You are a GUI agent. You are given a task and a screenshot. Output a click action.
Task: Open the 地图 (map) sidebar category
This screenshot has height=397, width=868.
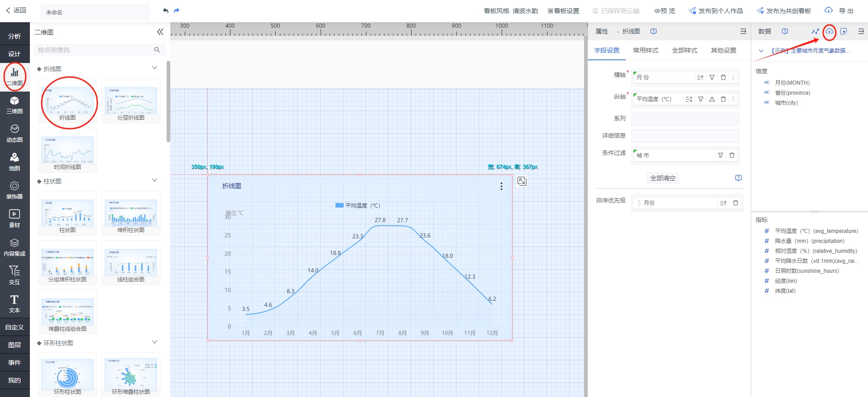(x=14, y=162)
